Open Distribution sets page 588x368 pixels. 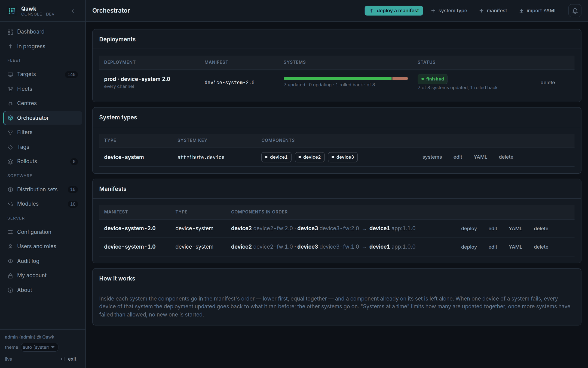pyautogui.click(x=43, y=189)
